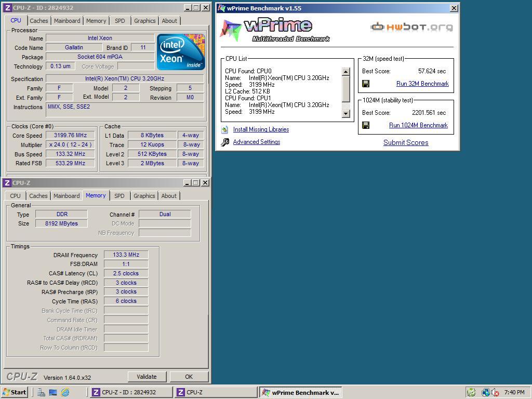Open SPD tab in top CPU-Z window

120,21
